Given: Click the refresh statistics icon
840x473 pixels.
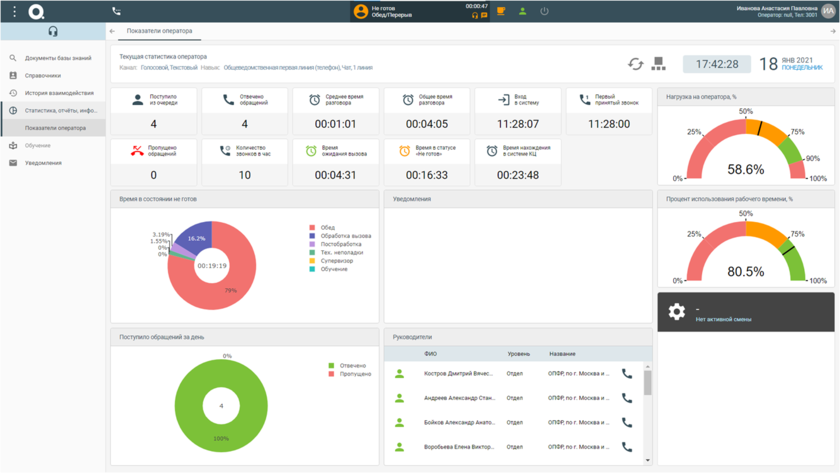Looking at the screenshot, I should [635, 64].
